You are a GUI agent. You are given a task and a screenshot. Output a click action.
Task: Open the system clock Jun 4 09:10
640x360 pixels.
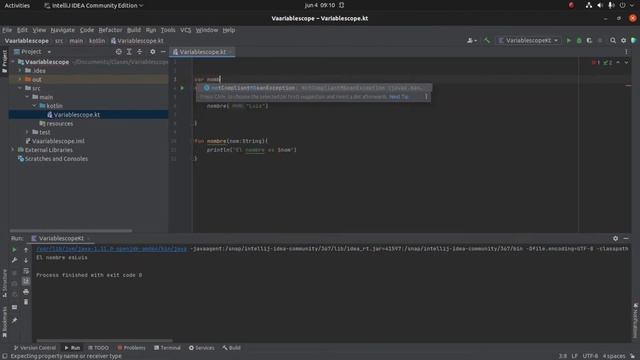(320, 5)
